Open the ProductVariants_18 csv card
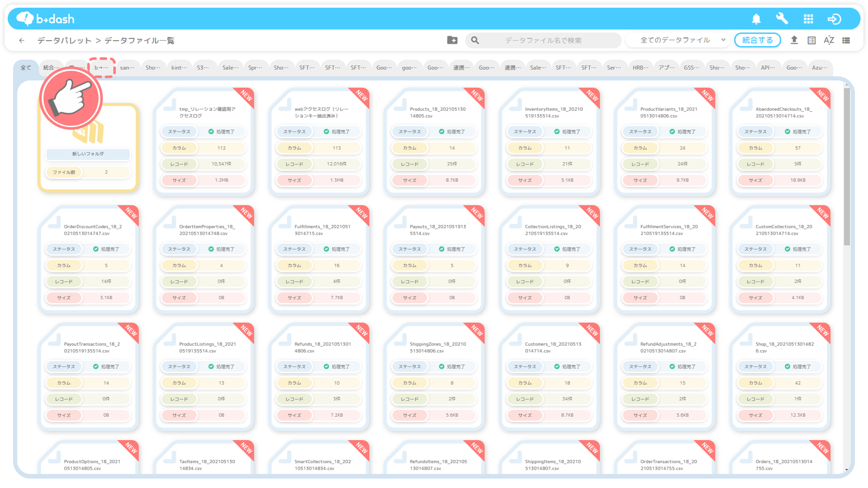This screenshot has height=488, width=868. [665, 142]
